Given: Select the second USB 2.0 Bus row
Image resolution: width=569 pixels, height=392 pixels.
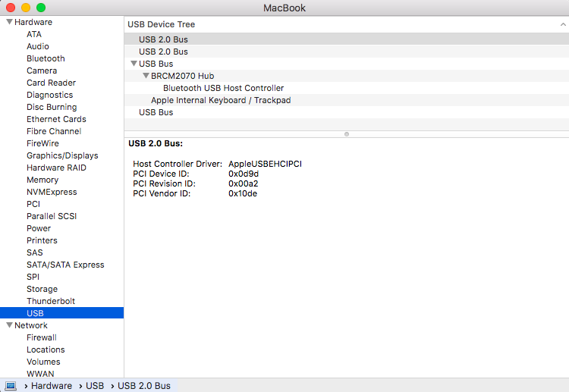Looking at the screenshot, I should [x=347, y=52].
